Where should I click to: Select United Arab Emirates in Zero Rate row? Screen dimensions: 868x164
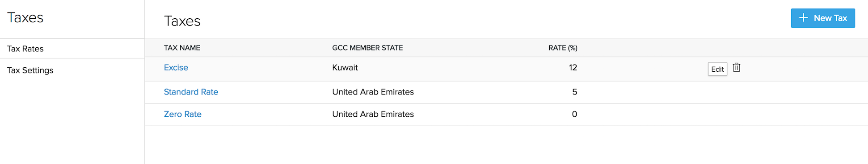[x=373, y=114]
